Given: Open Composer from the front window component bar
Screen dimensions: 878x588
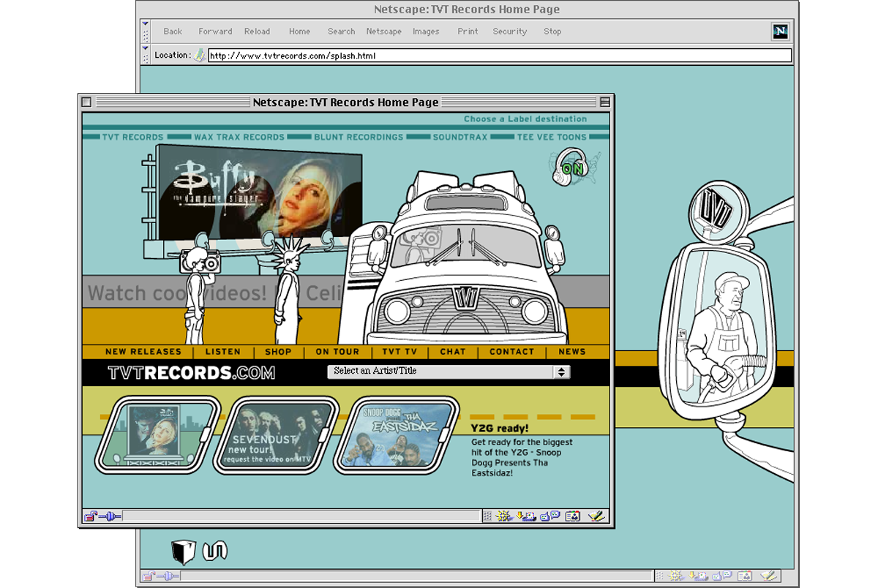Looking at the screenshot, I should (x=597, y=516).
